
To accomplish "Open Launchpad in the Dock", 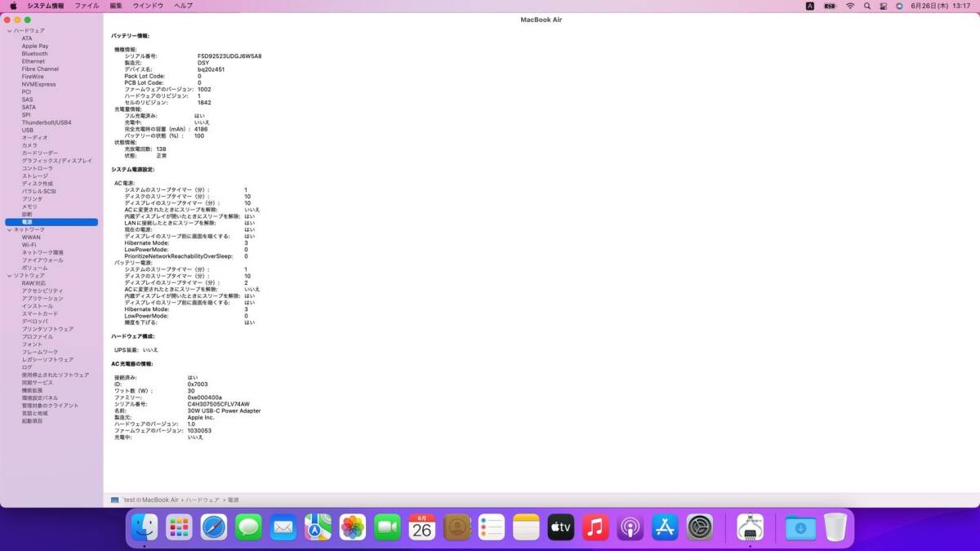I will pyautogui.click(x=178, y=528).
